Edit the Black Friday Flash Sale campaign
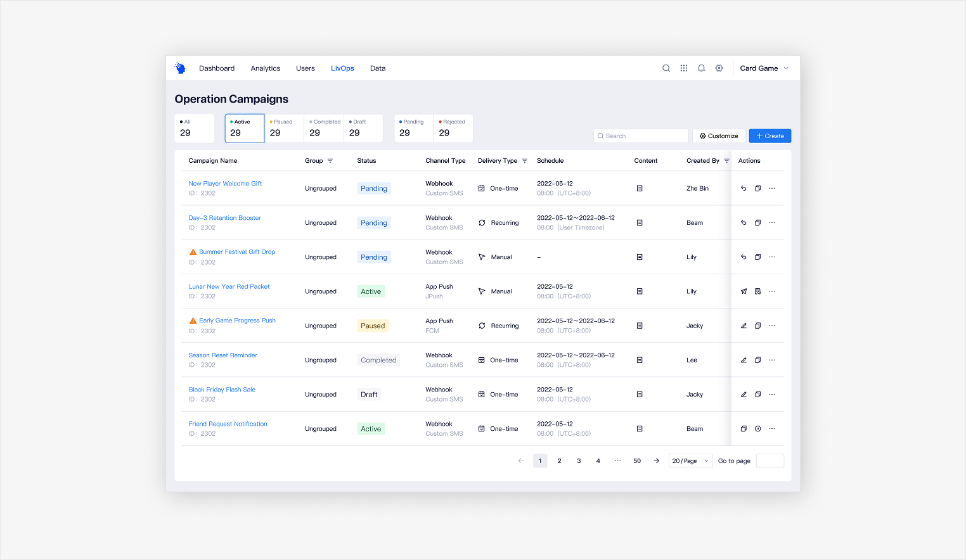 [744, 395]
